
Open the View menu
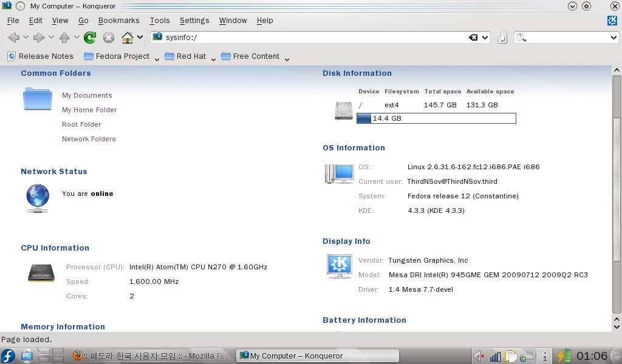[60, 21]
